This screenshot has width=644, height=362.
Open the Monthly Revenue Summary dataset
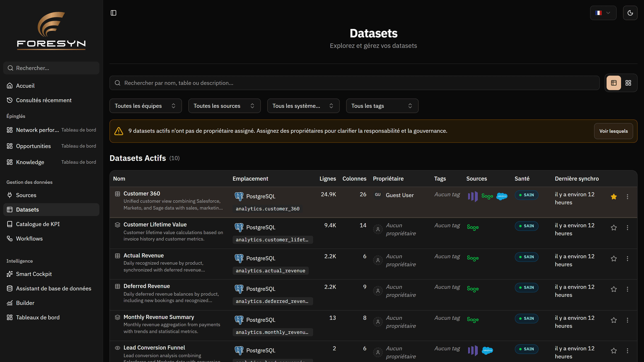(x=159, y=317)
